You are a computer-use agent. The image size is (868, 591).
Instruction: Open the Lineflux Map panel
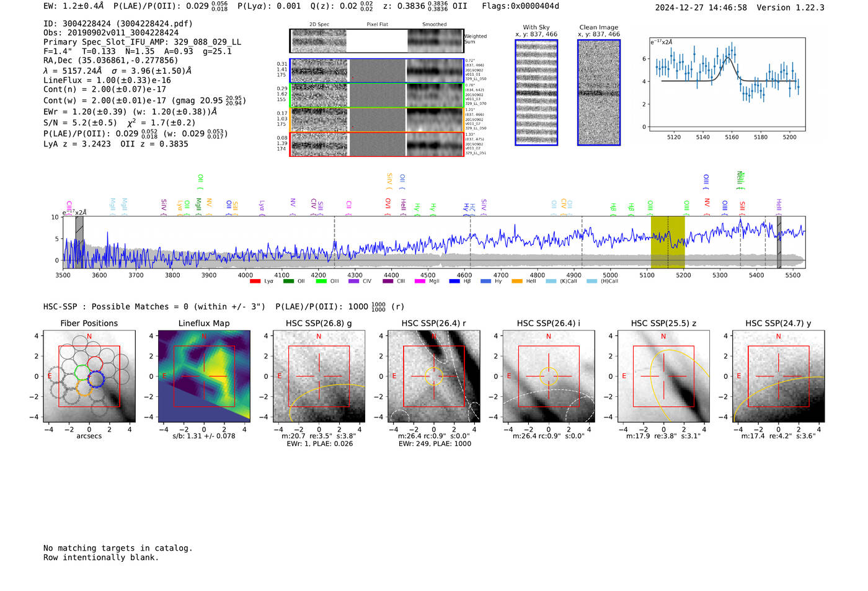point(204,376)
